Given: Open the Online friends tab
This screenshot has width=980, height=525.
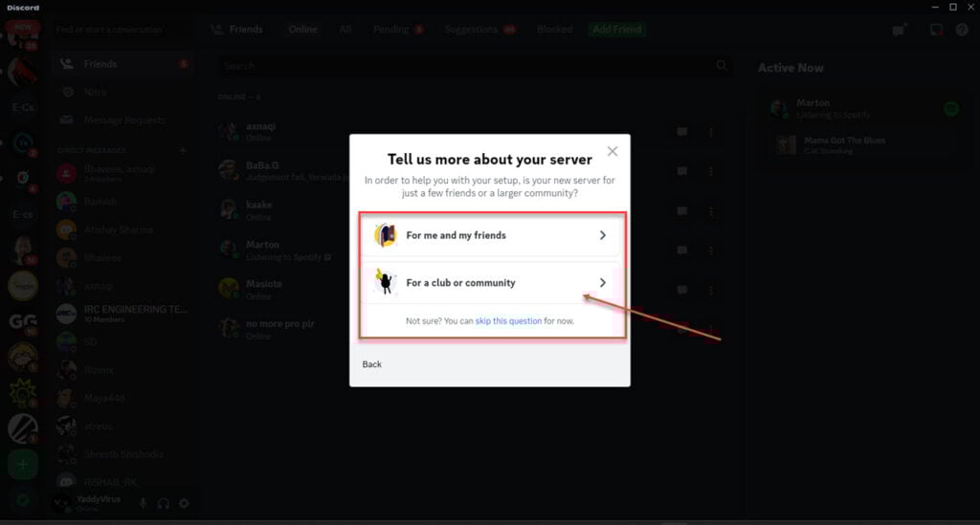Looking at the screenshot, I should pyautogui.click(x=302, y=30).
